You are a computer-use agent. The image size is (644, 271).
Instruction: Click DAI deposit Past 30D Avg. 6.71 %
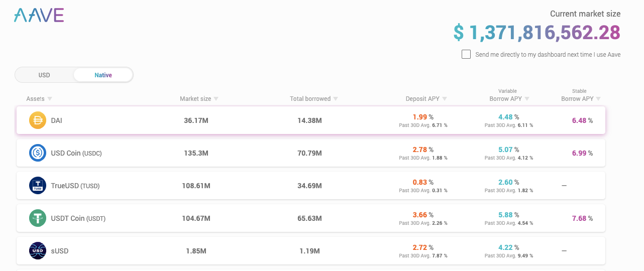(423, 125)
